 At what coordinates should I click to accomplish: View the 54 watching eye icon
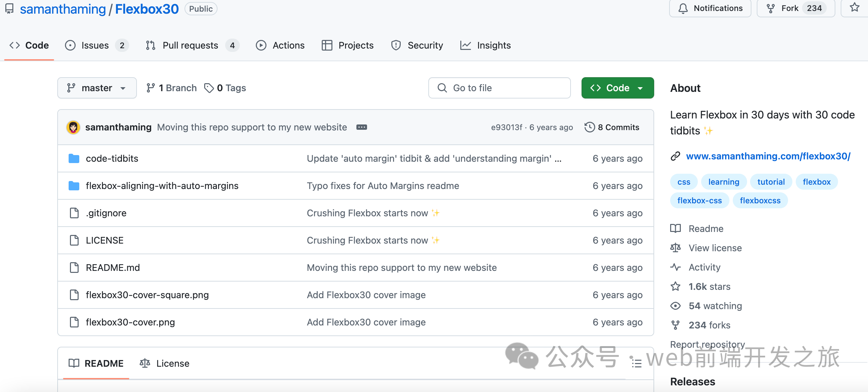tap(675, 306)
